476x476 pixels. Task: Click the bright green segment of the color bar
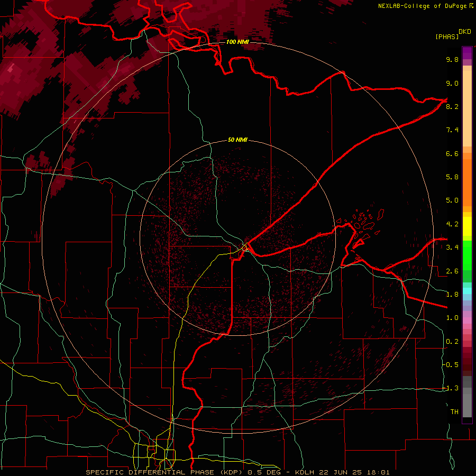point(467,255)
